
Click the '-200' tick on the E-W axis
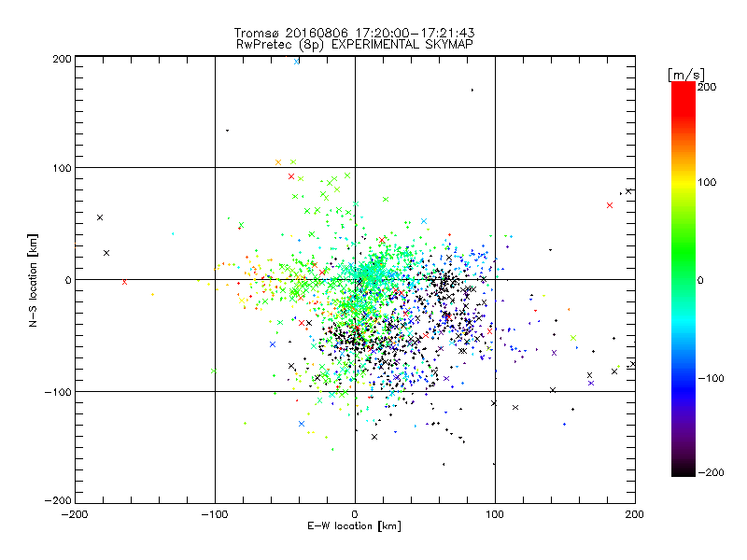pos(75,514)
